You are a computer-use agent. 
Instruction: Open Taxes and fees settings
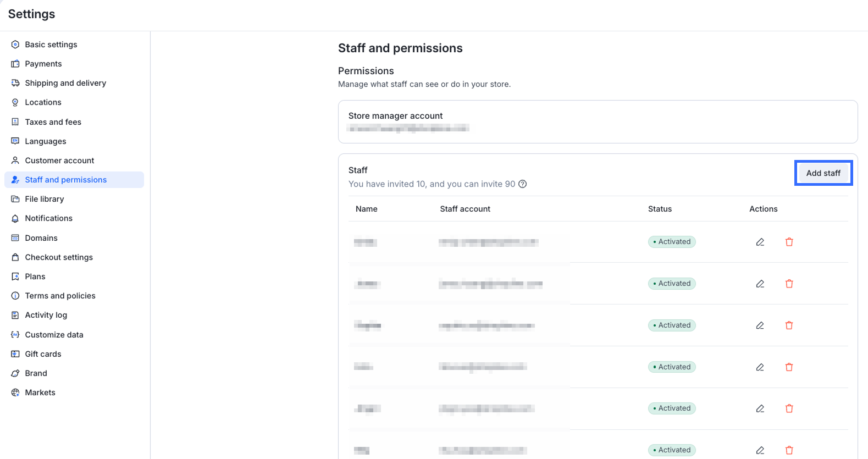pyautogui.click(x=53, y=122)
